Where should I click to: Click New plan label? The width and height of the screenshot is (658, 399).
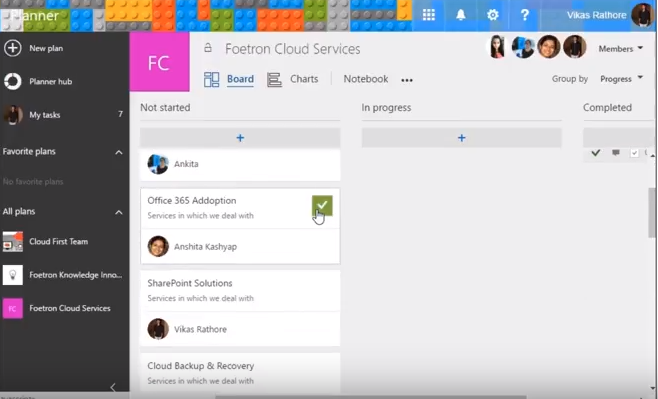[46, 48]
